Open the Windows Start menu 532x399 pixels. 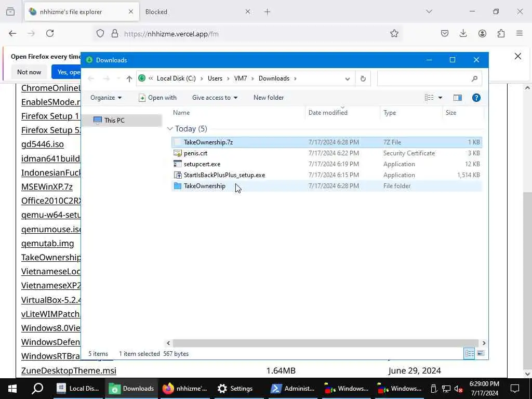coord(12,389)
